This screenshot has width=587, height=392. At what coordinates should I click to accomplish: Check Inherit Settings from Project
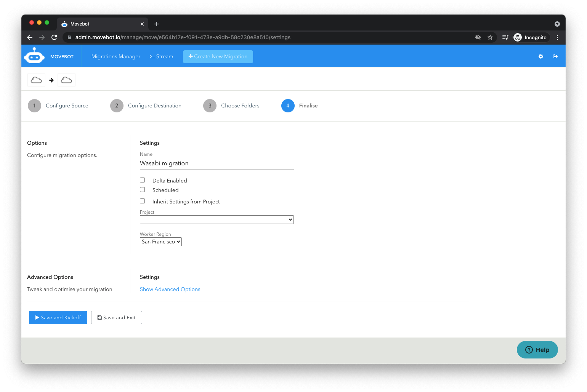pos(143,201)
